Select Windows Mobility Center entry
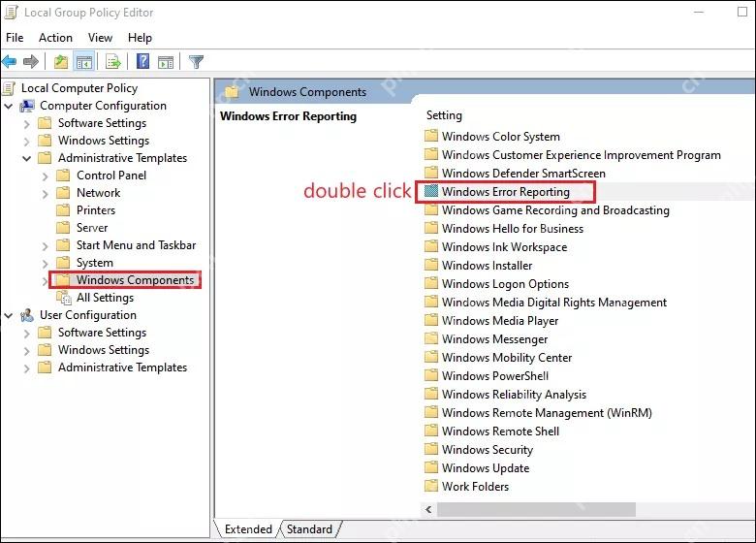Viewport: 756px width, 543px height. coord(507,358)
